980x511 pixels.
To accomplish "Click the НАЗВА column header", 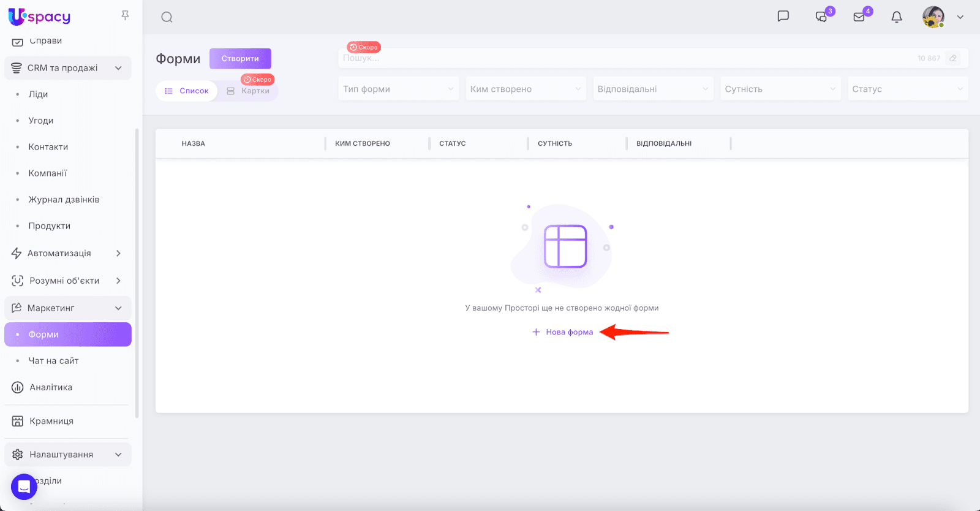I will (x=194, y=143).
